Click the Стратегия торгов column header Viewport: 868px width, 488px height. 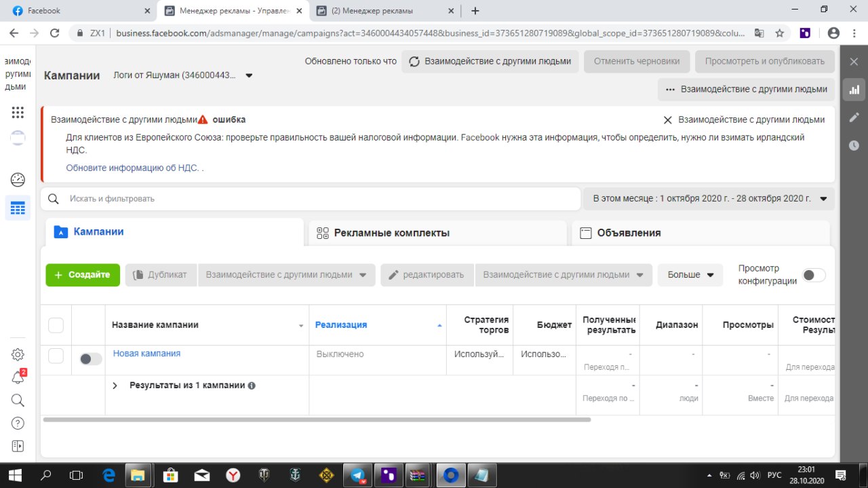pos(486,325)
